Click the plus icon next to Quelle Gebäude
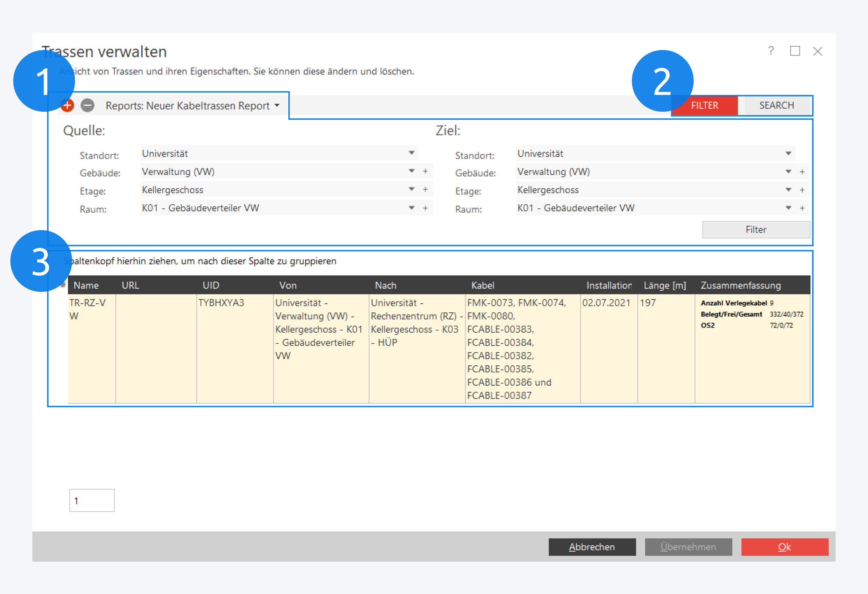 point(425,171)
